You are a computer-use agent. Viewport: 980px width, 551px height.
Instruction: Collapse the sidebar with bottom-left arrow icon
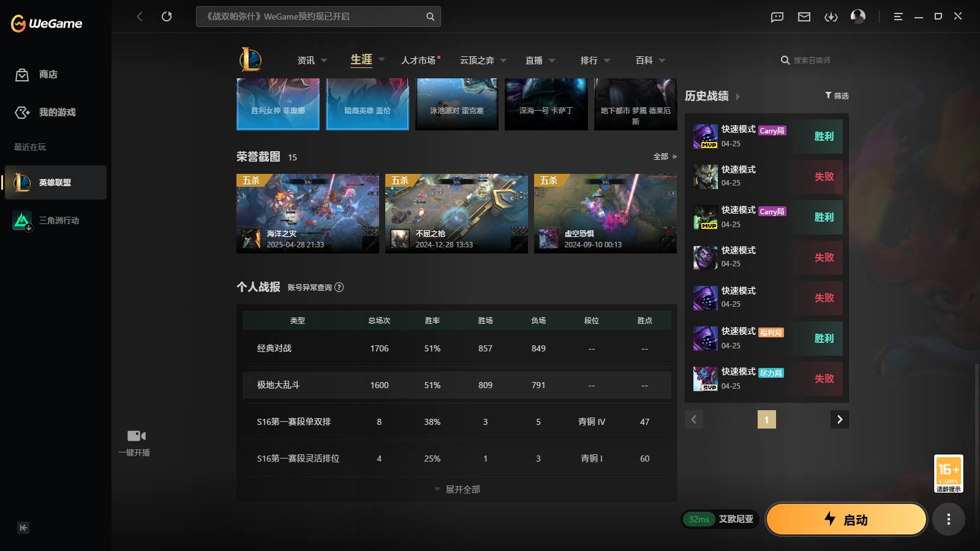pos(23,528)
